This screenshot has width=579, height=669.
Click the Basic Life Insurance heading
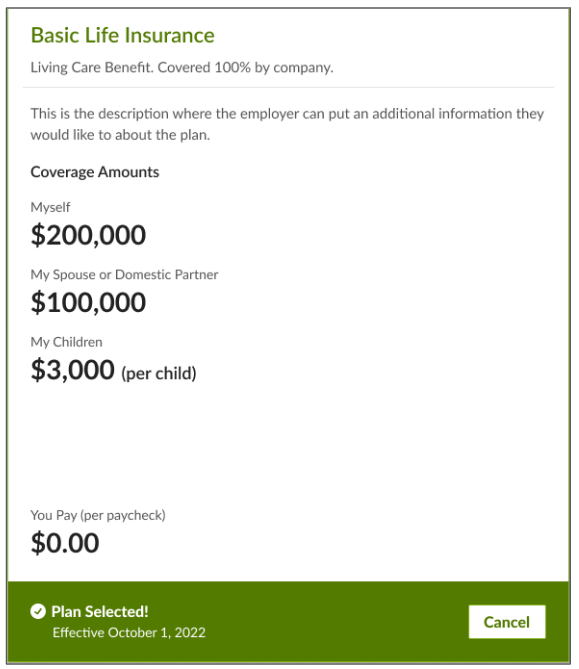click(122, 35)
